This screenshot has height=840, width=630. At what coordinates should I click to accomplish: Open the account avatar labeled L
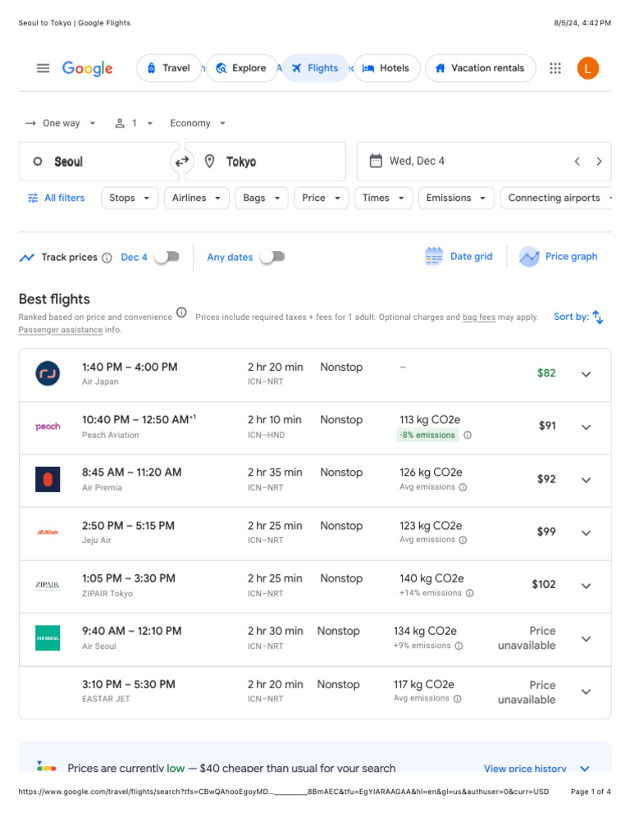coord(587,69)
